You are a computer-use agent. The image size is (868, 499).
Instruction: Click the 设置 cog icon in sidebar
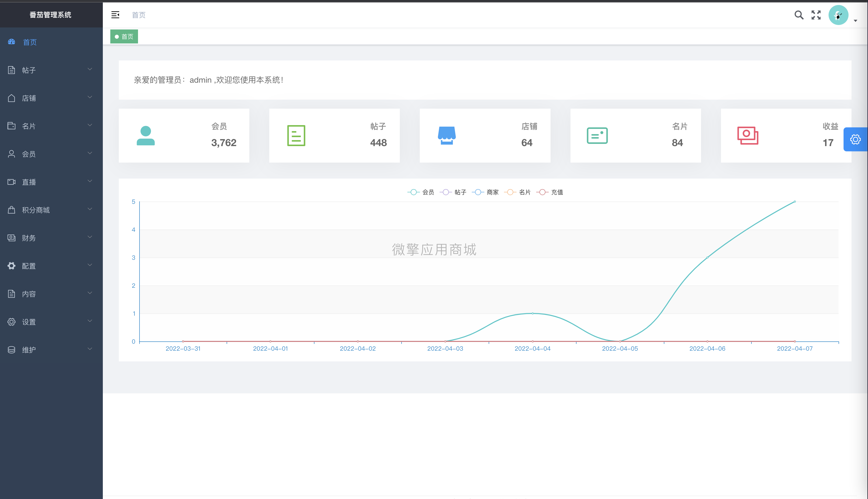point(12,322)
